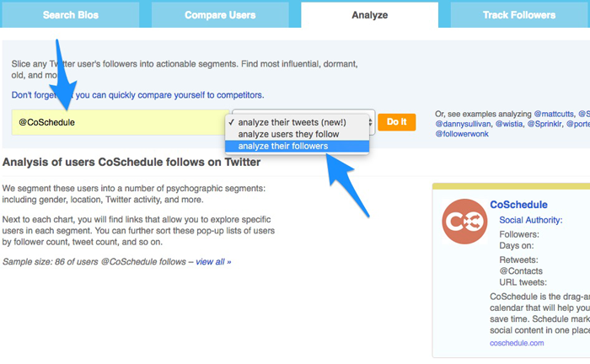
Task: Click the orange Do It button
Action: tap(397, 122)
